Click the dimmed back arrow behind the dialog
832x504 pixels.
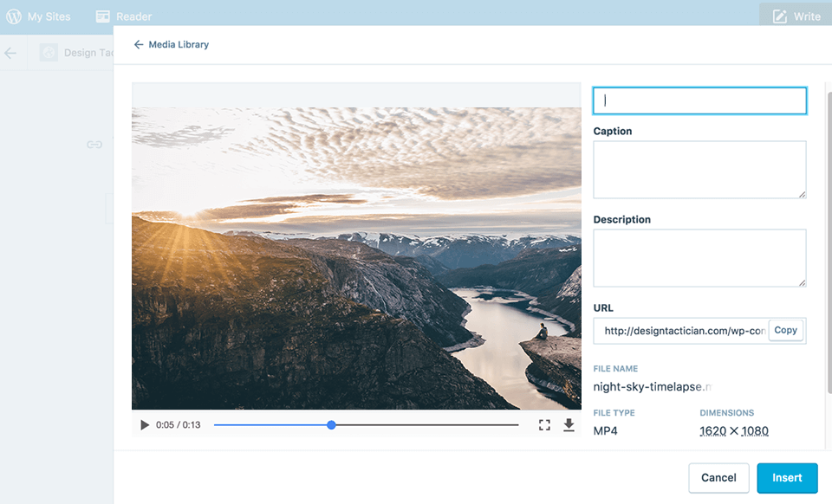tap(10, 53)
